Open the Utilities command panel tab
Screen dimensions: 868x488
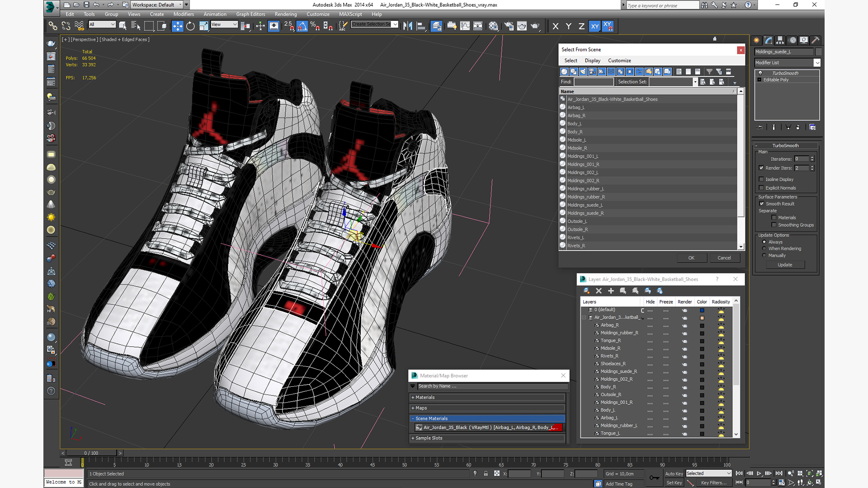(x=816, y=40)
